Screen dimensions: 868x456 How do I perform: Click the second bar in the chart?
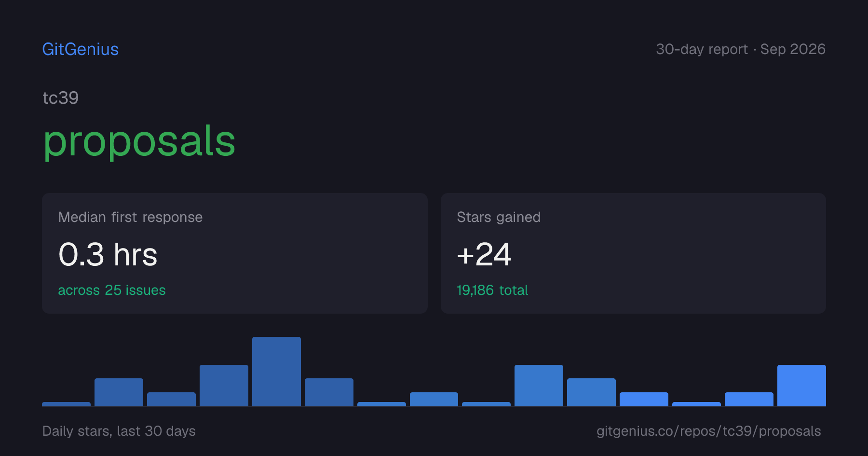point(119,392)
